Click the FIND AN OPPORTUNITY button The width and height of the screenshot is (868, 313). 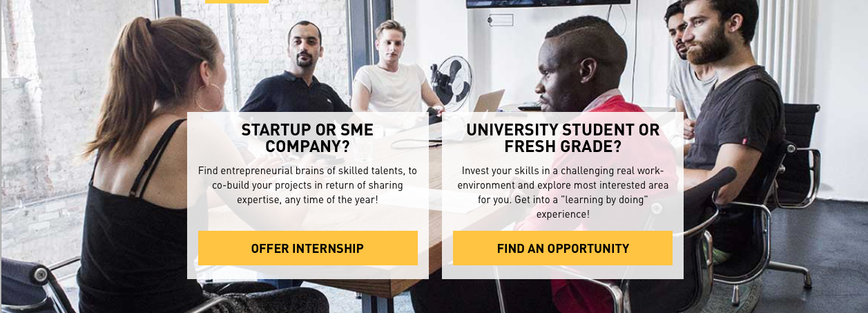(x=563, y=248)
